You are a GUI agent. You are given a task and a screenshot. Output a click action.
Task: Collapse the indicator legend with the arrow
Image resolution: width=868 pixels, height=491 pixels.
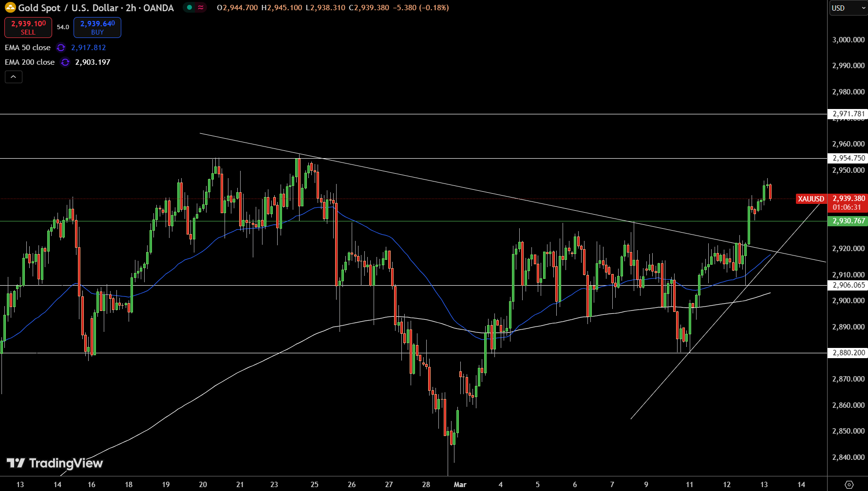coord(14,77)
